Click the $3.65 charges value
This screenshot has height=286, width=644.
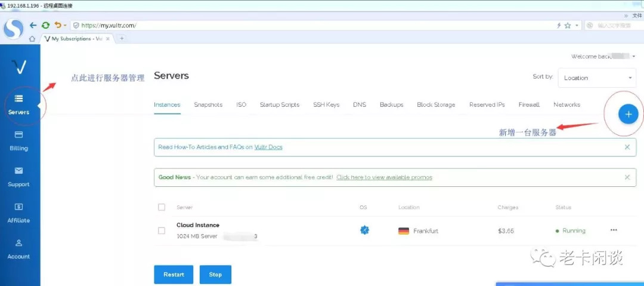coord(506,231)
